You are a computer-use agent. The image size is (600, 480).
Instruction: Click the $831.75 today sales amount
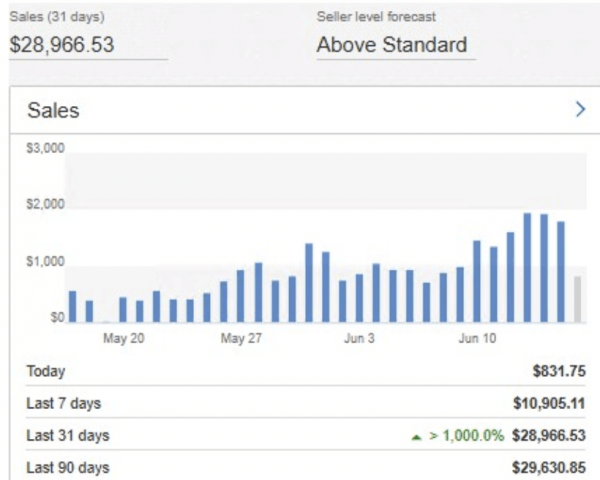point(559,371)
